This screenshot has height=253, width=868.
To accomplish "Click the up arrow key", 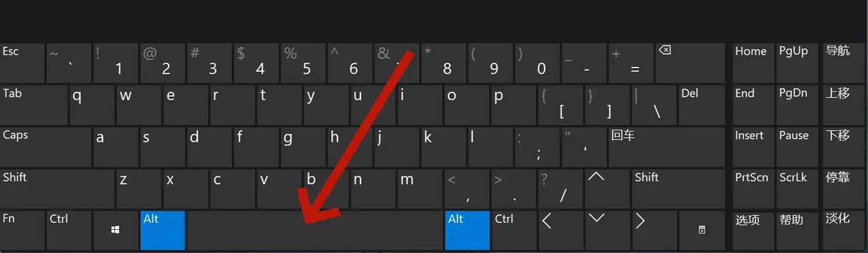I will click(607, 188).
